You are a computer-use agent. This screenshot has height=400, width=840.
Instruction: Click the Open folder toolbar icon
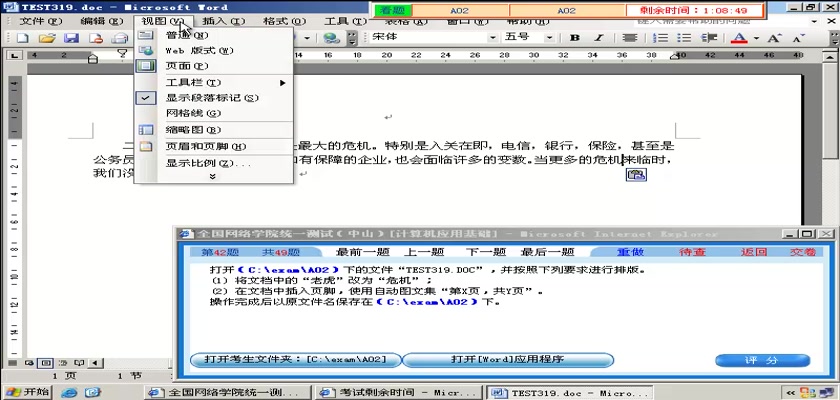pos(47,38)
